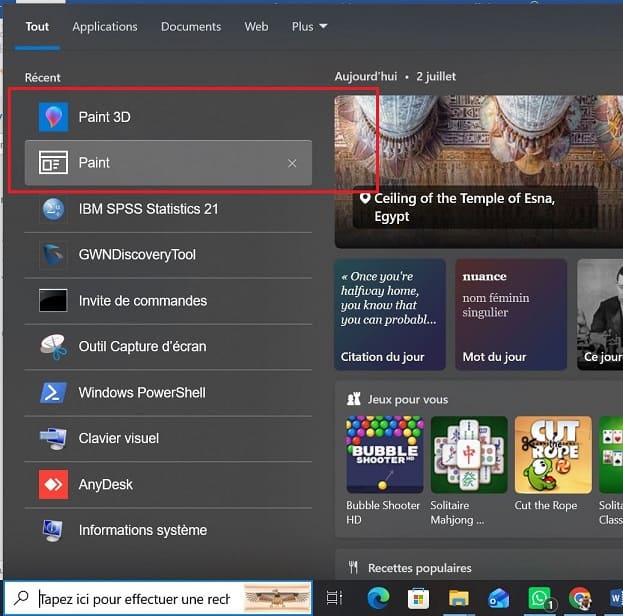This screenshot has width=623, height=616.
Task: Switch to the Documents tab
Action: click(191, 27)
